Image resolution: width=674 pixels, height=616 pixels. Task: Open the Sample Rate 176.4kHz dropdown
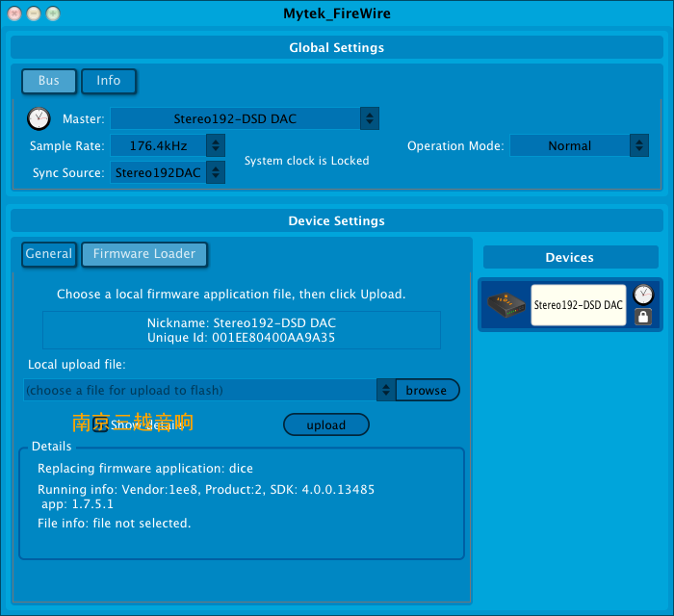tap(168, 145)
